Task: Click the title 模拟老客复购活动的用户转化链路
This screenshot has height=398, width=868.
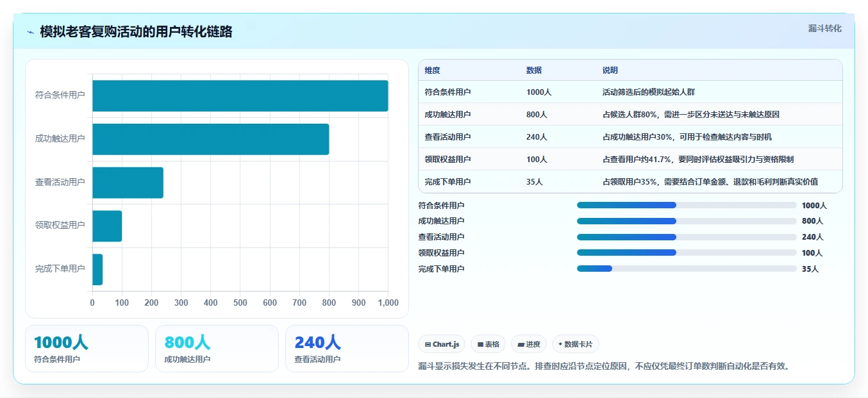Action: coord(136,32)
